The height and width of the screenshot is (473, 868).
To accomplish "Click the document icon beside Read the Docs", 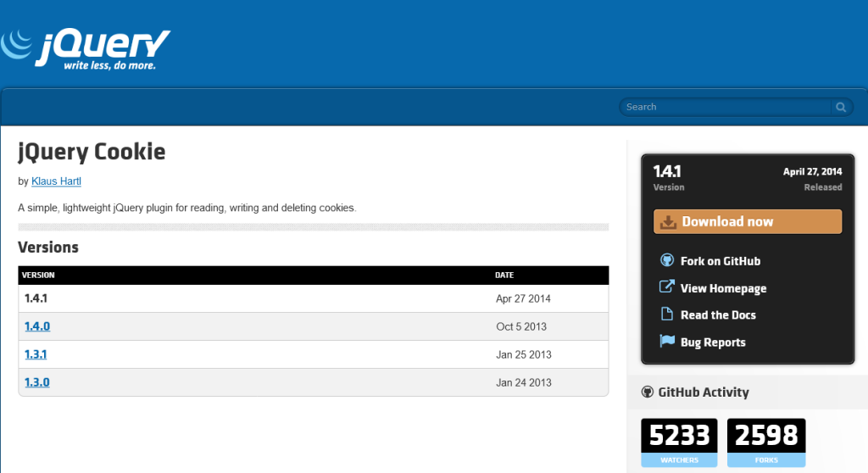I will point(667,314).
